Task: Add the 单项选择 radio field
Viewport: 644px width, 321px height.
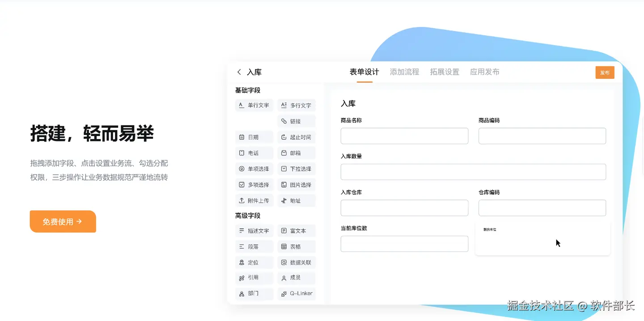Action: coord(254,169)
